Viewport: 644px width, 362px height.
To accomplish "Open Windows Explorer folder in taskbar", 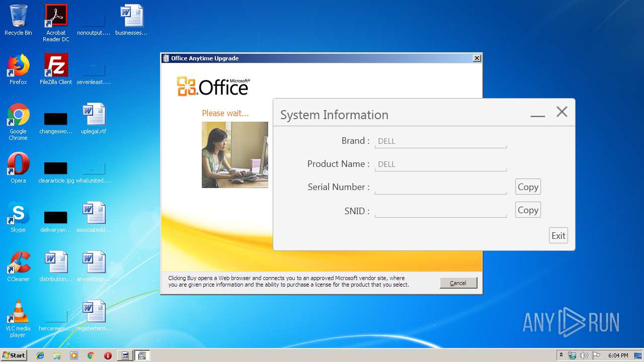I will (x=57, y=355).
